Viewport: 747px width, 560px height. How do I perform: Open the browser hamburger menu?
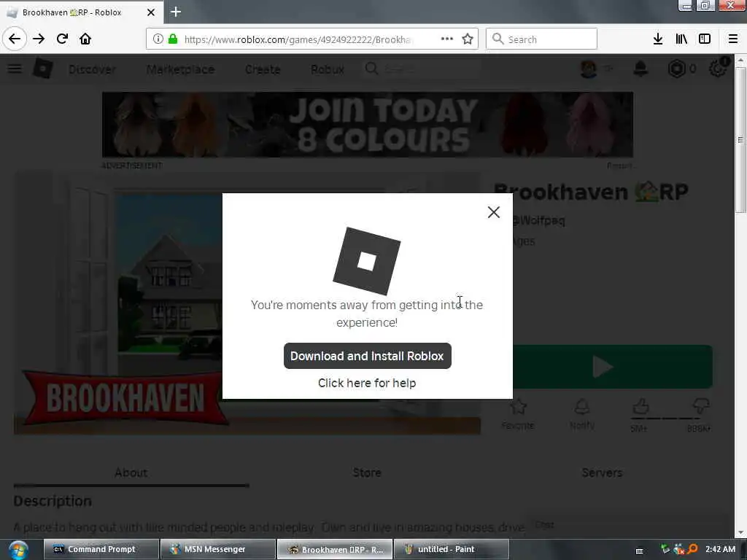[733, 39]
